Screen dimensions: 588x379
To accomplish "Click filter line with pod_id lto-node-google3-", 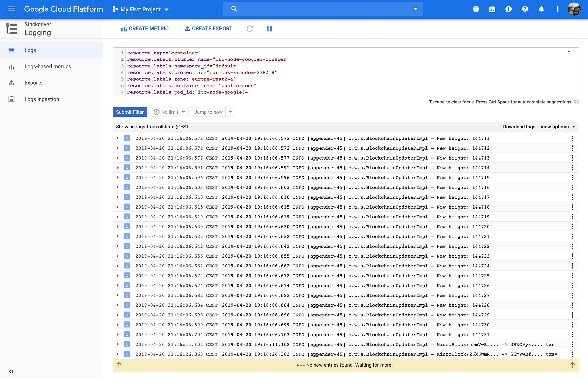I will 189,92.
